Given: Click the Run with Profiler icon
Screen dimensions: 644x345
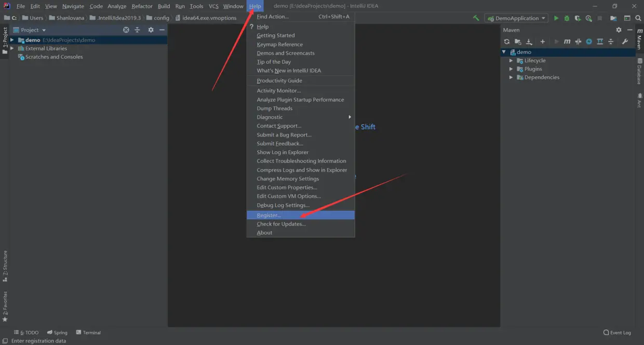Looking at the screenshot, I should tap(588, 18).
